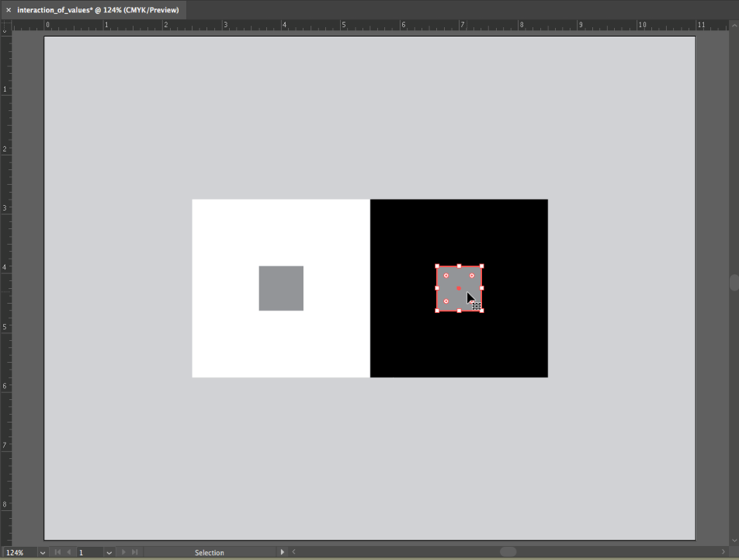Image resolution: width=739 pixels, height=560 pixels.
Task: Go to the next artboard
Action: [123, 553]
